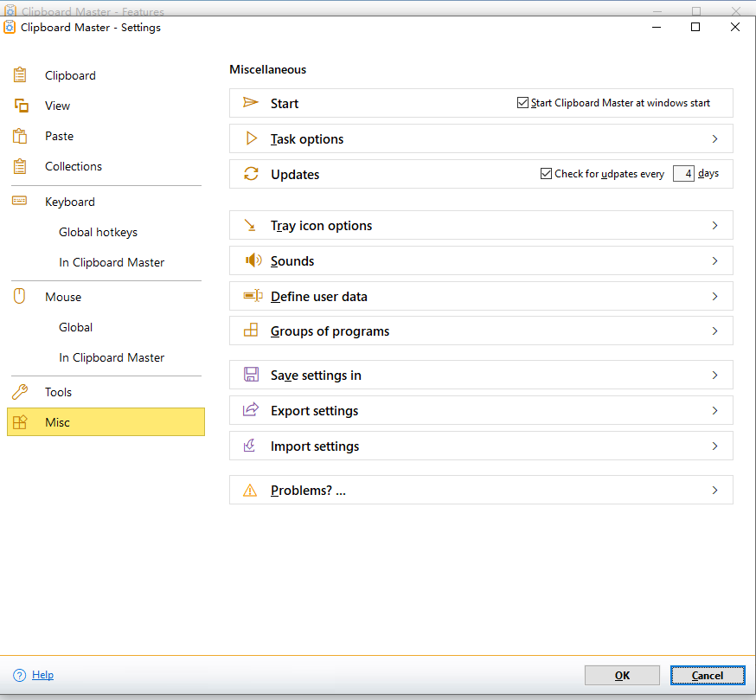The width and height of the screenshot is (756, 700).
Task: Click the Keyboard sidebar icon
Action: click(x=20, y=201)
